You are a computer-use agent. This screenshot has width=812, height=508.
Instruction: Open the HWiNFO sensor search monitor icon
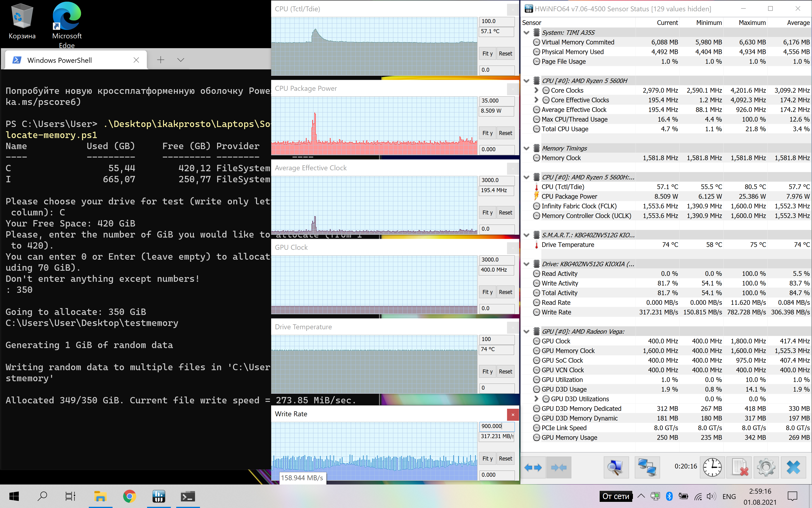616,467
